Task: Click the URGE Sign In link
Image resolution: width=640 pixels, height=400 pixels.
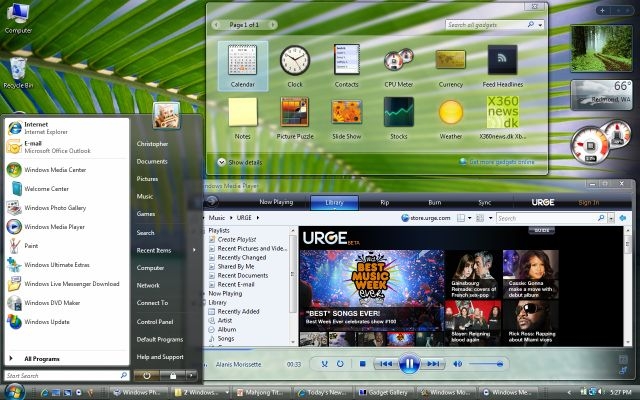Action: pos(589,202)
